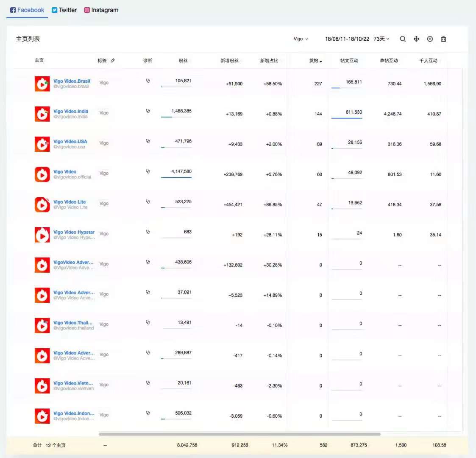Click the trash delete icon
This screenshot has width=476, height=458.
coord(443,39)
